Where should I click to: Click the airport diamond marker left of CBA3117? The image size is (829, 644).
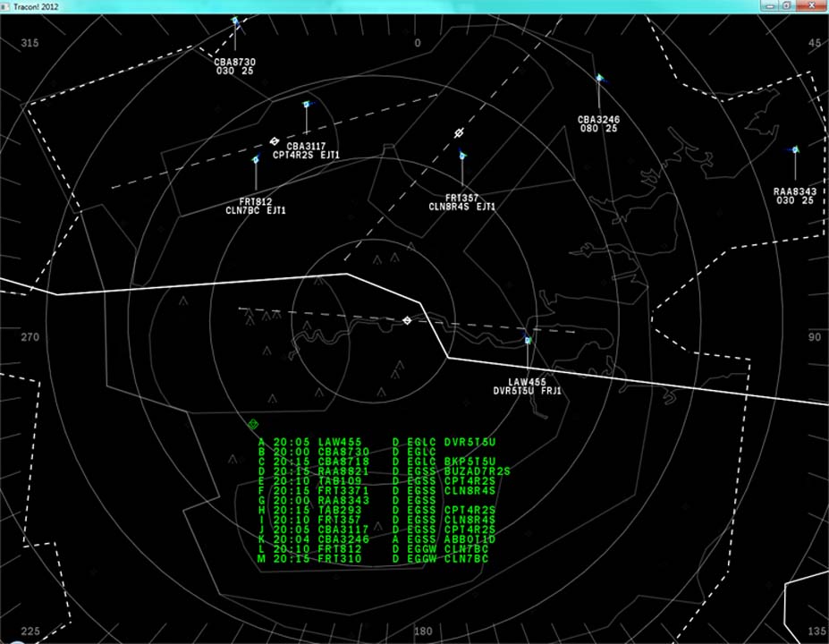[x=274, y=141]
